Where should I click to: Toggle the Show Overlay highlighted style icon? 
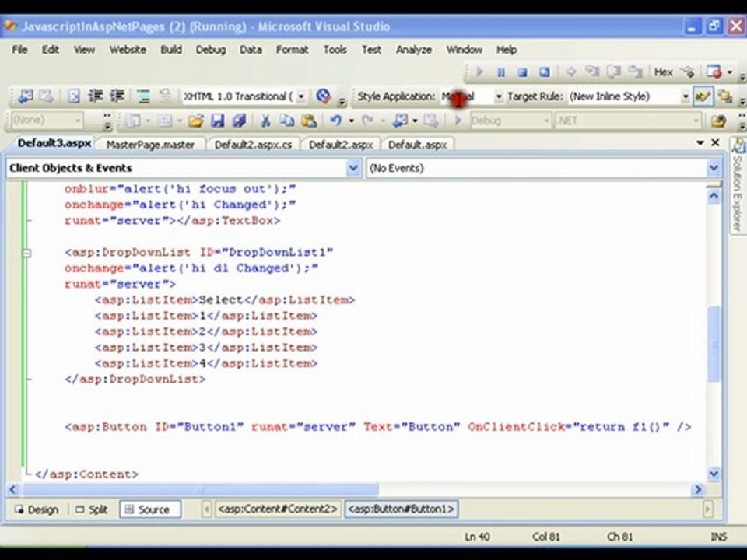pyautogui.click(x=703, y=96)
